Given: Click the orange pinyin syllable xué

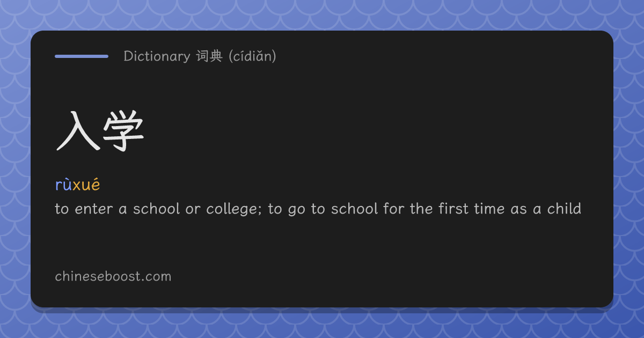Looking at the screenshot, I should point(86,185).
